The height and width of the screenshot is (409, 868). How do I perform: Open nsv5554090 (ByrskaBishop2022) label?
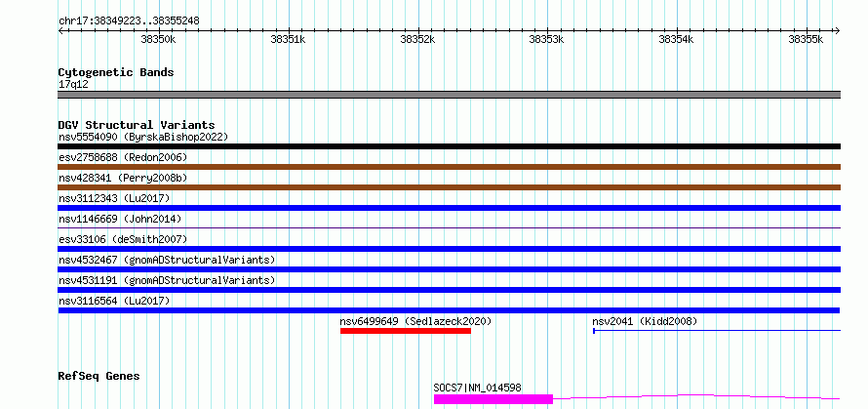pos(143,137)
